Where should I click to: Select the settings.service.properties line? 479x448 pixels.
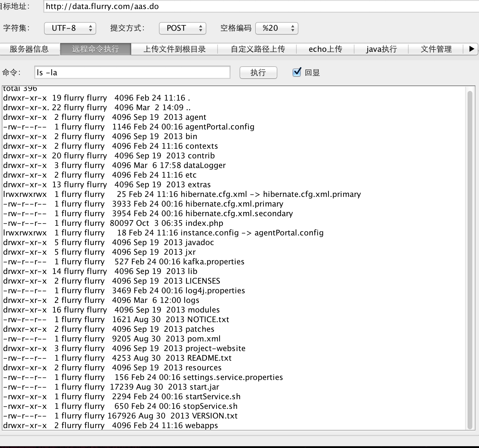(143, 377)
